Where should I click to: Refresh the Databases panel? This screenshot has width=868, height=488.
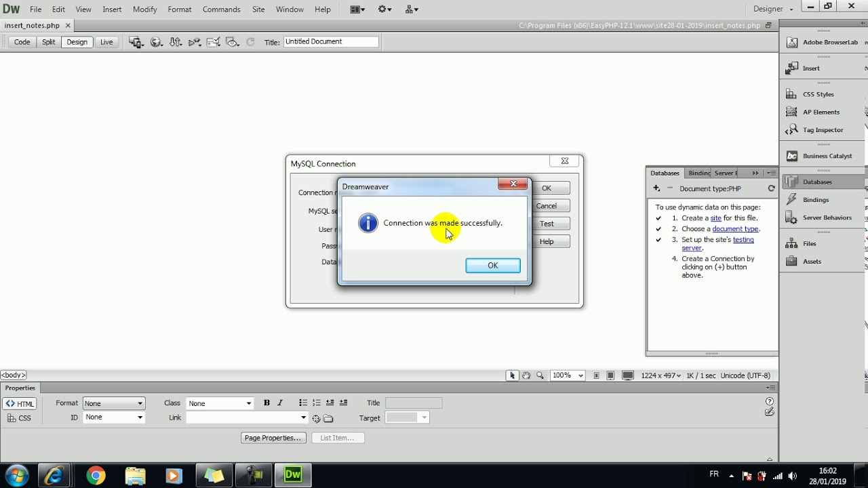click(x=771, y=188)
